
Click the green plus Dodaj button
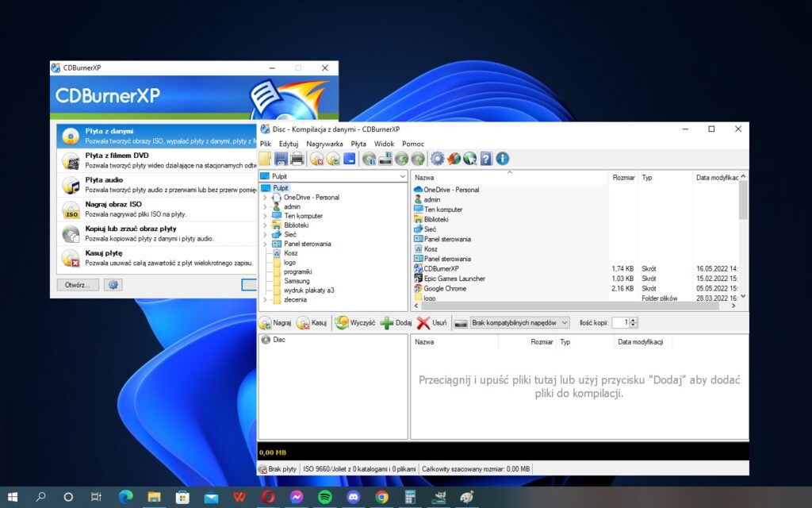pos(396,323)
